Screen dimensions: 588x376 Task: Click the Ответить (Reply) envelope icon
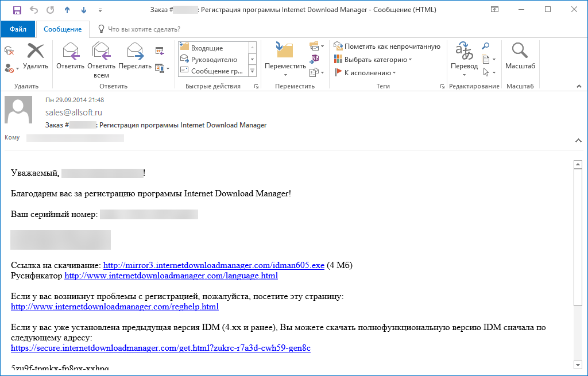tap(70, 52)
